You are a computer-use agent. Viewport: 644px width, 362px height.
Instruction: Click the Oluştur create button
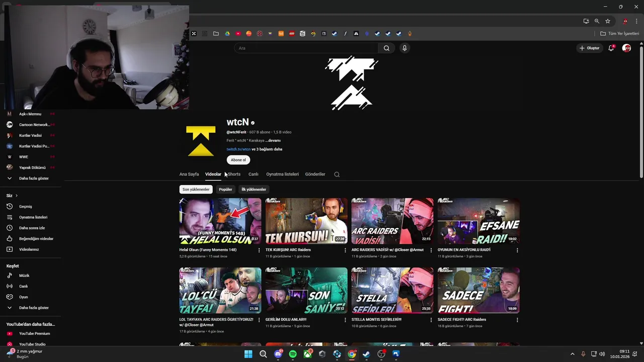[x=590, y=48]
